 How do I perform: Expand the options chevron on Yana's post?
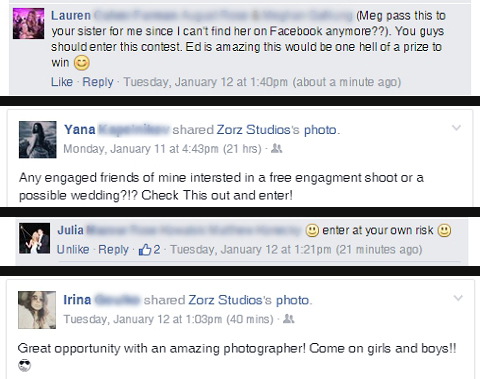456,128
